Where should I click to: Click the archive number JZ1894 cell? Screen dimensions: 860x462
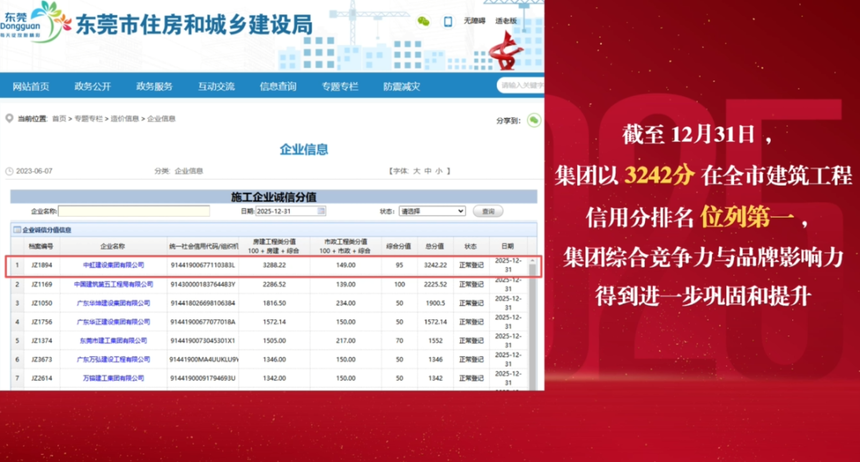click(42, 265)
